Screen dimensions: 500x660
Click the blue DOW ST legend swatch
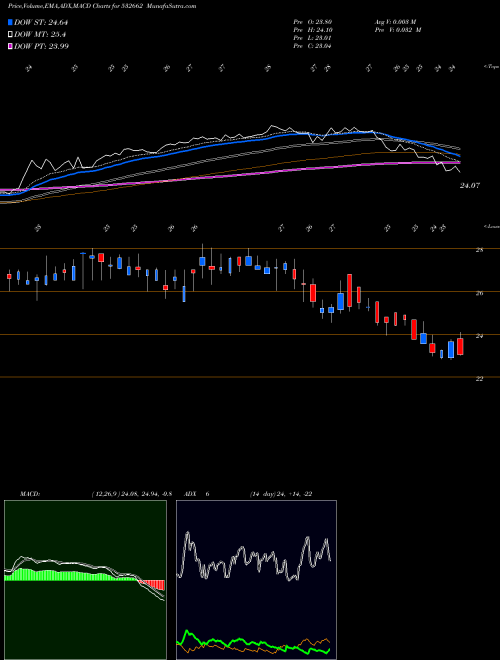point(11,22)
